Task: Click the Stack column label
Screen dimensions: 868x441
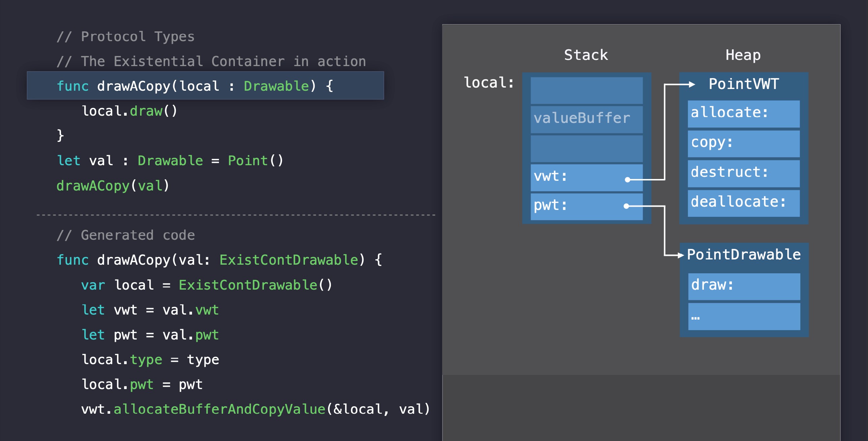Action: (x=586, y=55)
